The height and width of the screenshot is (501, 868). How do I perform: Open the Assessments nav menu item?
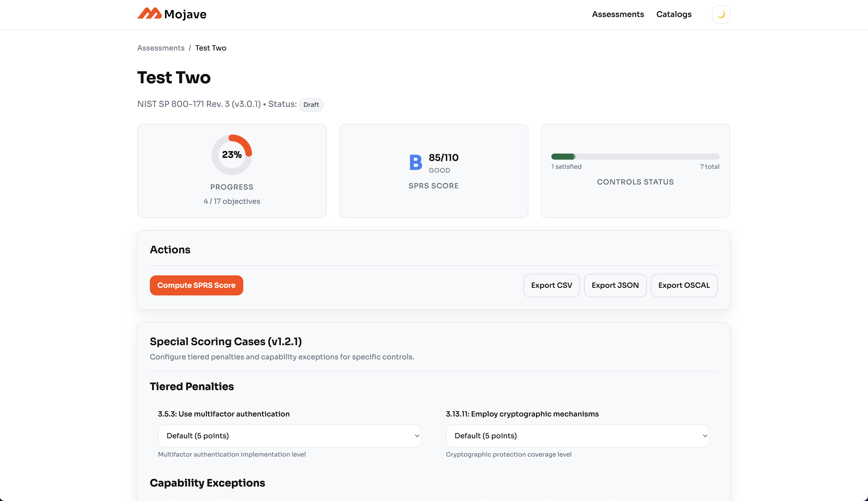618,14
